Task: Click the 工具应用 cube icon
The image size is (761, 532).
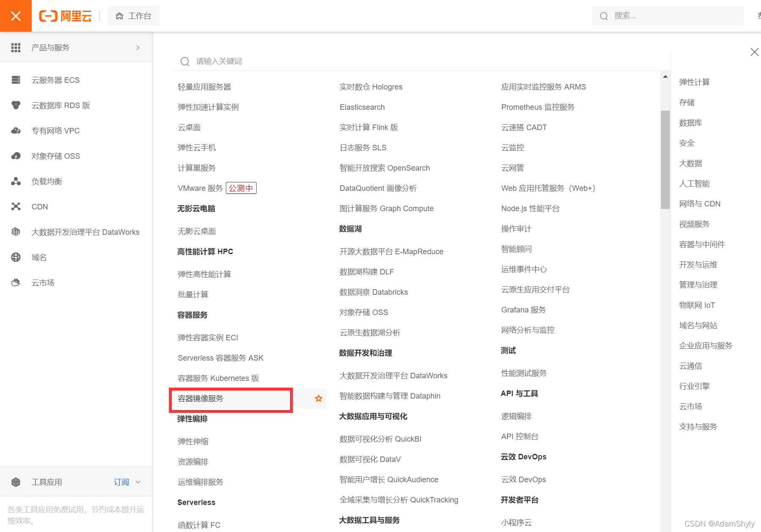Action: [x=16, y=482]
